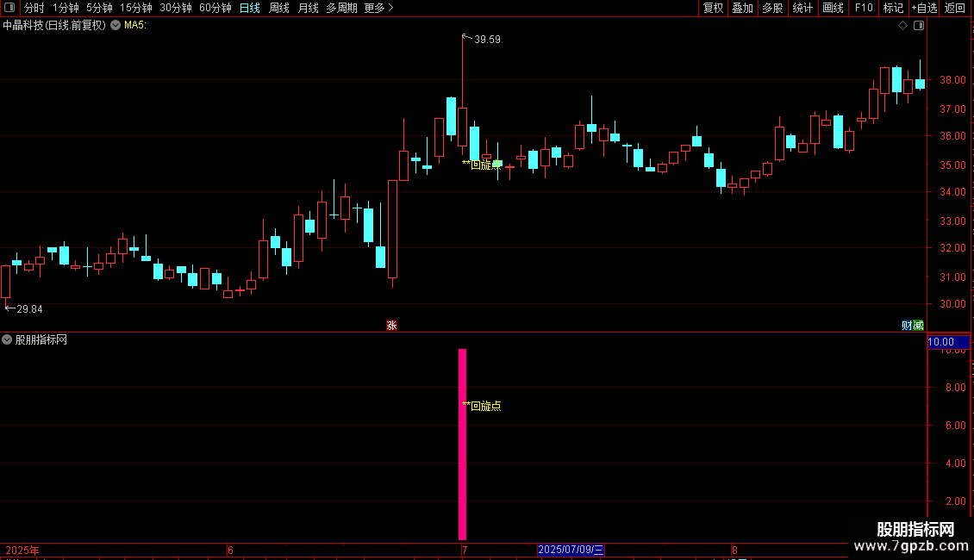Image resolution: width=974 pixels, height=560 pixels.
Task: Select the 30分钟 period tab
Action: tap(176, 8)
